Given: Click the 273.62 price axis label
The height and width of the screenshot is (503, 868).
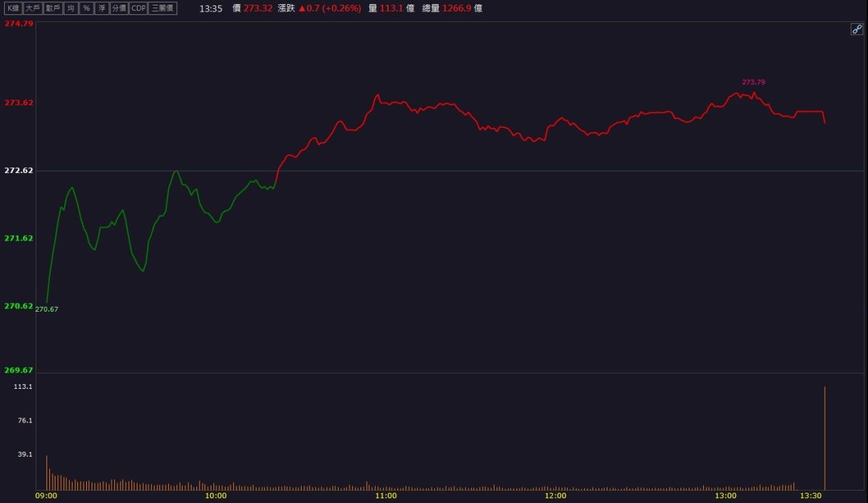Looking at the screenshot, I should [x=18, y=103].
